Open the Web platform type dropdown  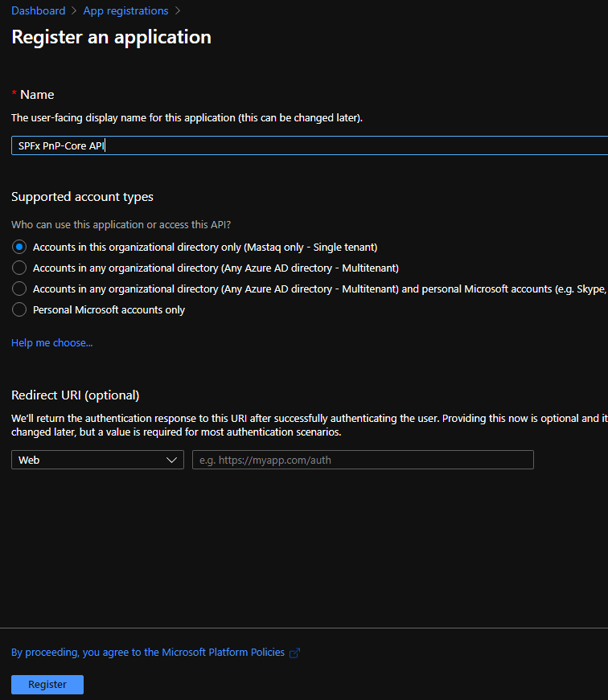click(x=97, y=460)
